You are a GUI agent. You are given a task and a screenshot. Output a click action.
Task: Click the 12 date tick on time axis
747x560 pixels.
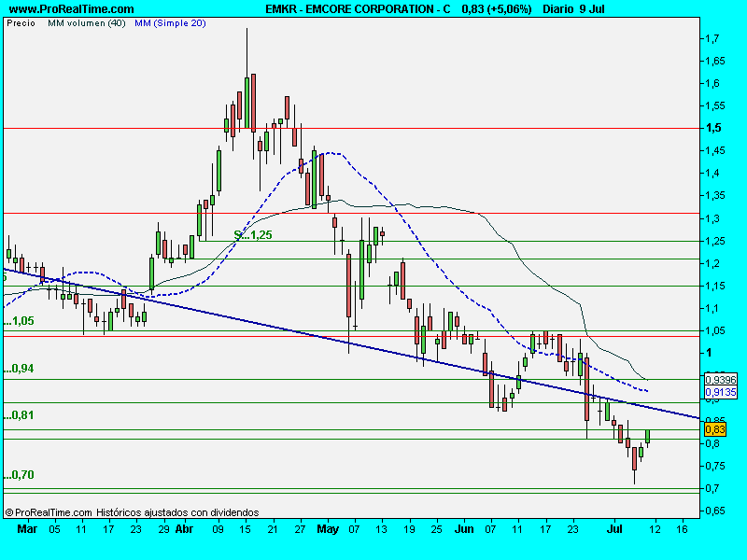click(655, 529)
